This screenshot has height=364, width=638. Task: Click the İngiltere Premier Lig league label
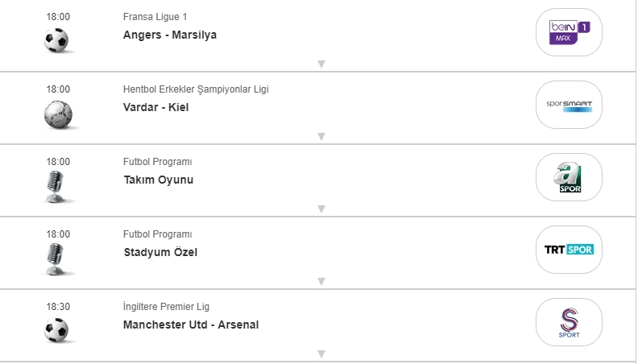(166, 307)
